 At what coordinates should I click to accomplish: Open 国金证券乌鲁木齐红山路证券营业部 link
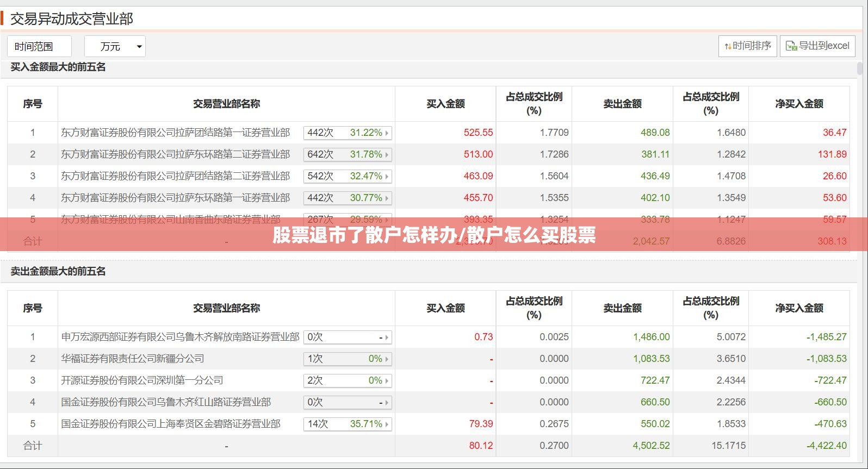pos(166,402)
